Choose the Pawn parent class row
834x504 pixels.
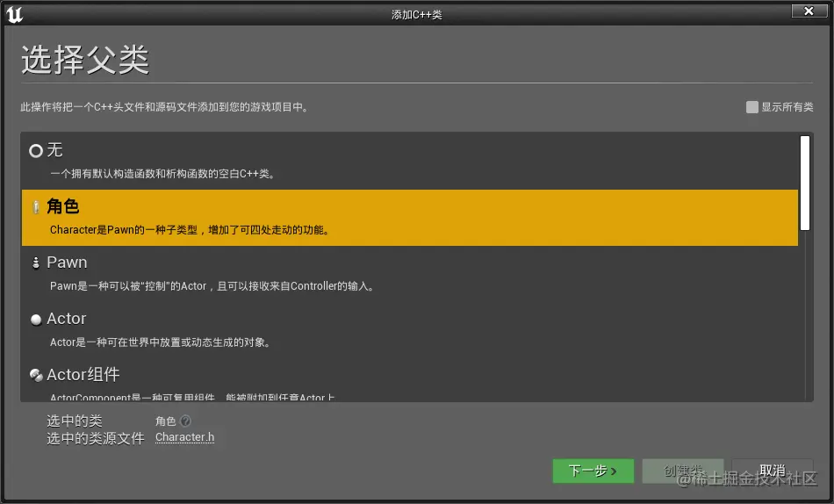pos(410,274)
